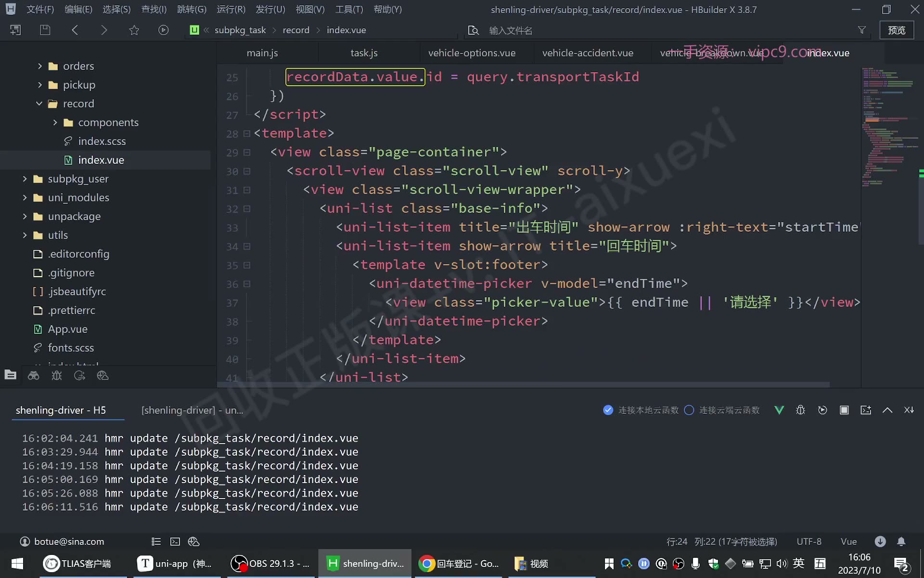Click the run play icon in toolbar

click(x=164, y=30)
